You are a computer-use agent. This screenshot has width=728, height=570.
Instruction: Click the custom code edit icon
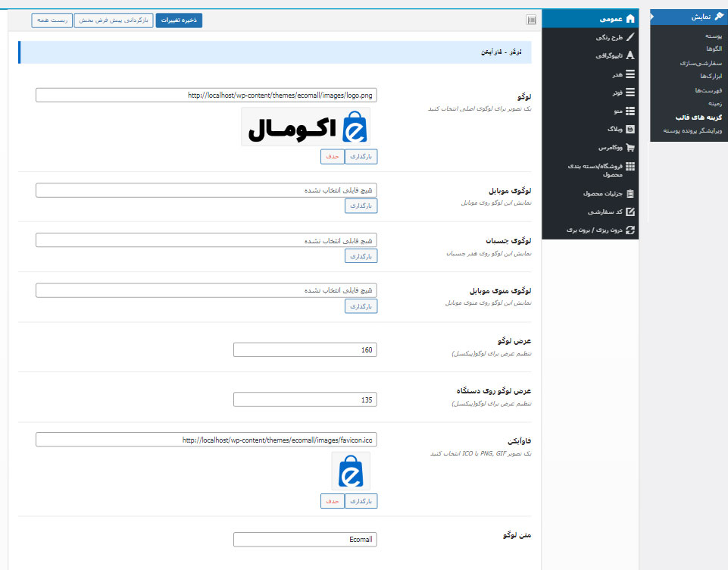[630, 211]
